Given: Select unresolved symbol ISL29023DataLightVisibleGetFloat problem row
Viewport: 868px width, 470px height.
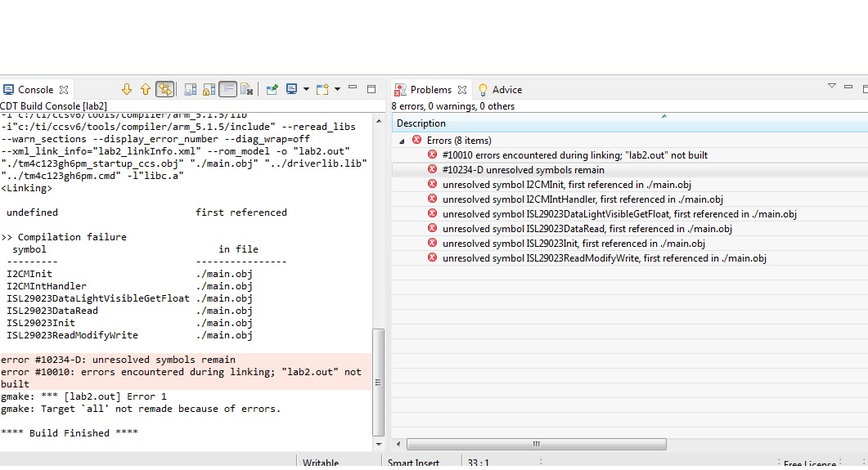Looking at the screenshot, I should (x=629, y=214).
